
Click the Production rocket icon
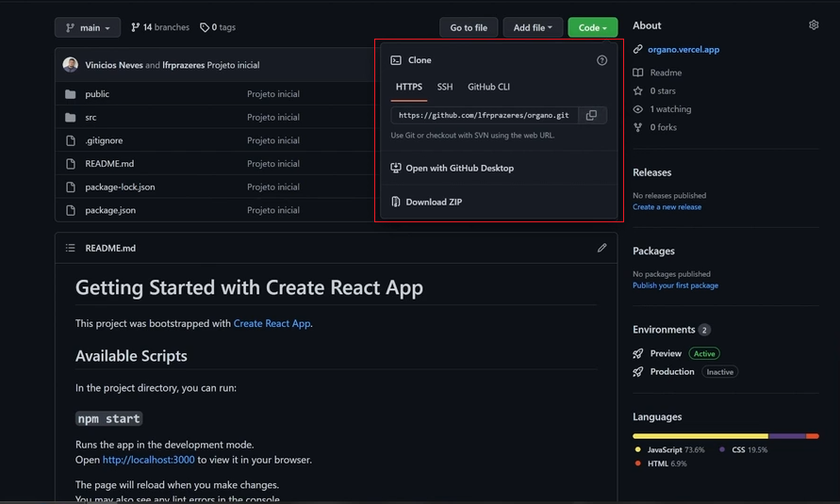(638, 372)
